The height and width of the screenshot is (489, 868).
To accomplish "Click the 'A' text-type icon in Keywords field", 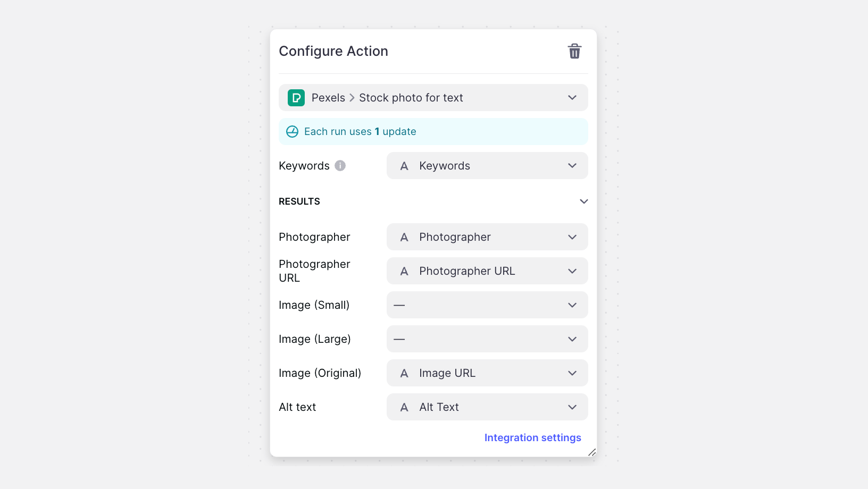I will 404,165.
